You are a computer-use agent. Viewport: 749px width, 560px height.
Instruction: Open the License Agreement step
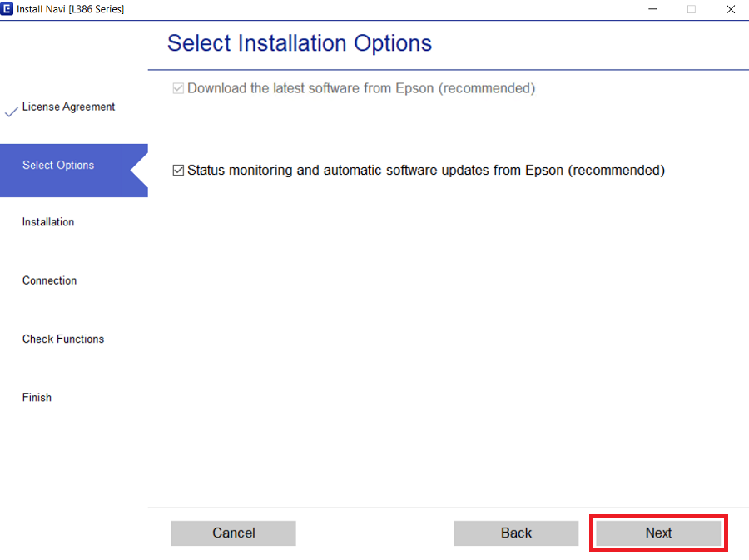coord(68,107)
